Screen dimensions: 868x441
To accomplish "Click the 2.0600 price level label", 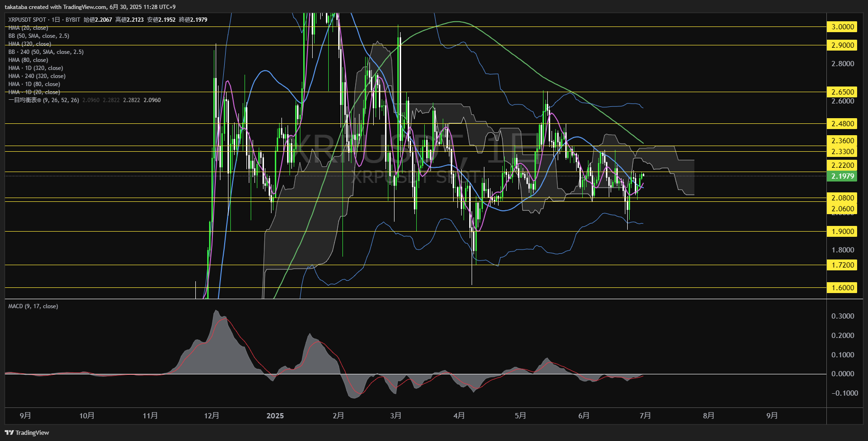I will coord(842,209).
